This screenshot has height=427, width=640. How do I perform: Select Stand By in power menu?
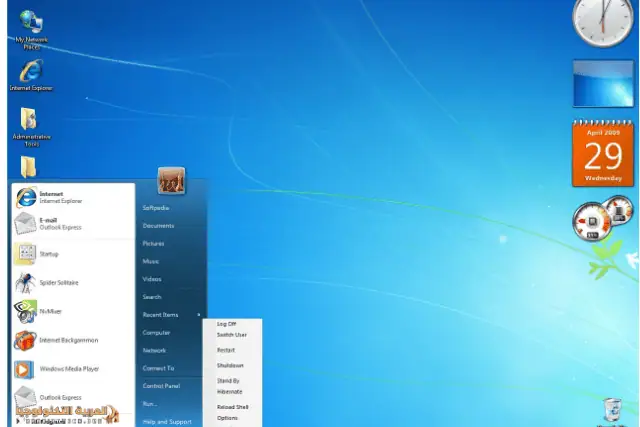228,381
